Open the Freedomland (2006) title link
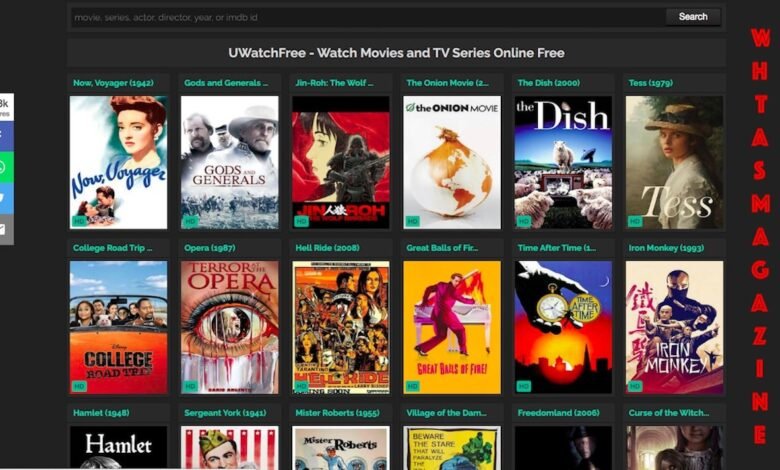780x470 pixels. [558, 413]
